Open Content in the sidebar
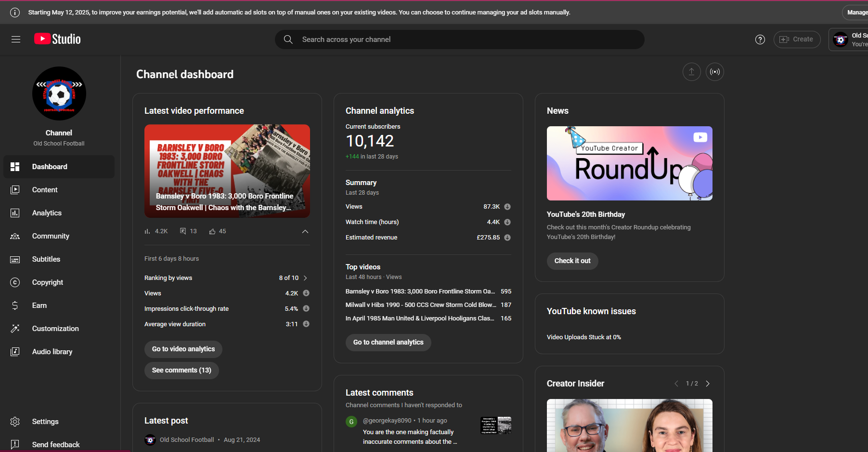 59,190
